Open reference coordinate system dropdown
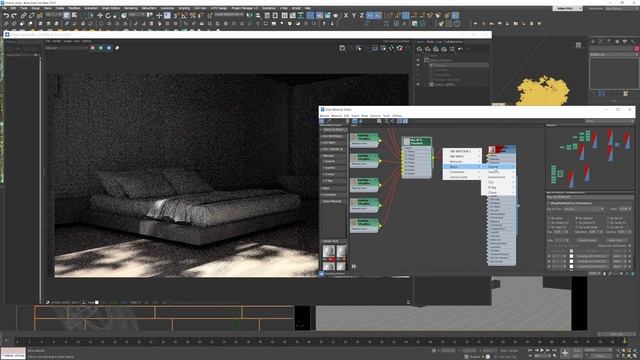The width and height of the screenshot is (640, 360). coord(138,15)
